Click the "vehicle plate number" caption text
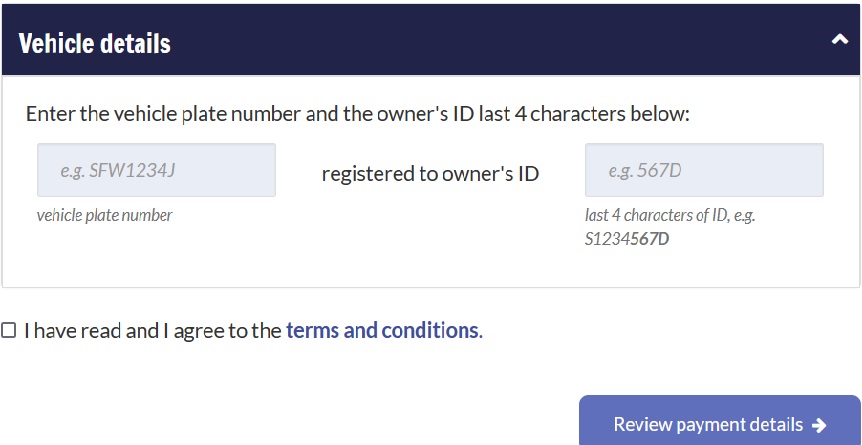Image resolution: width=862 pixels, height=445 pixels. [x=104, y=215]
